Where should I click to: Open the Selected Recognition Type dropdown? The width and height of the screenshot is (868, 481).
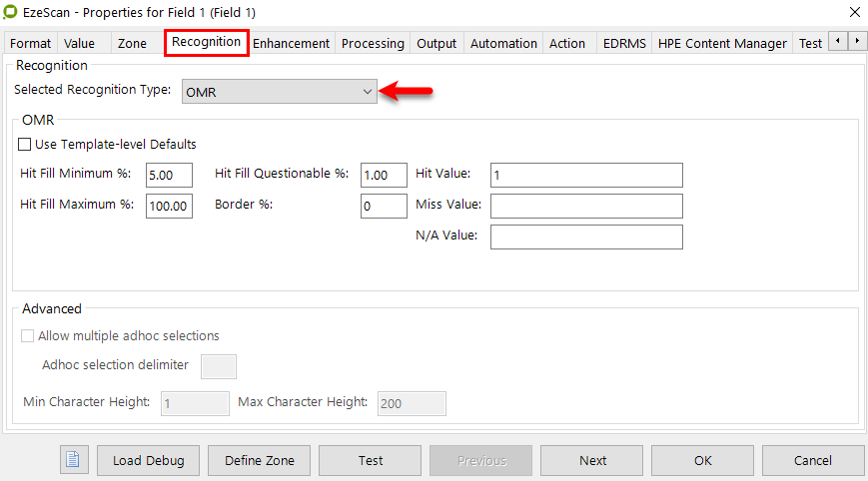pos(279,92)
